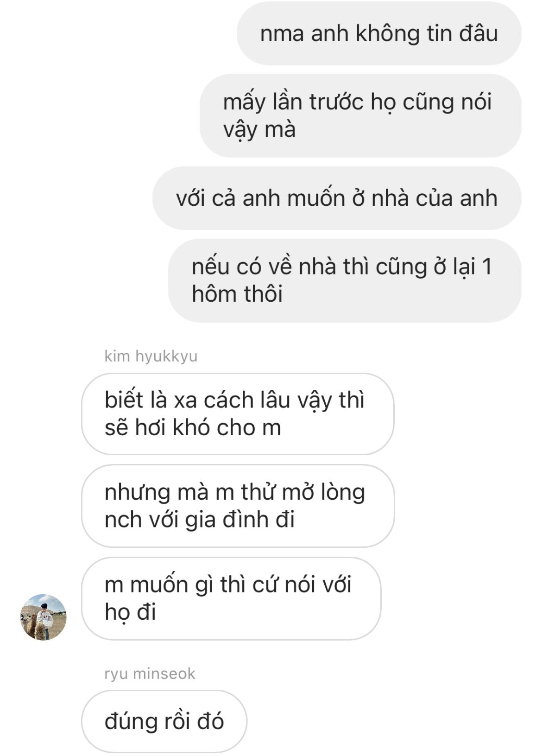
Task: Click the 'kim hyukkyu' sender name
Action: [x=151, y=356]
